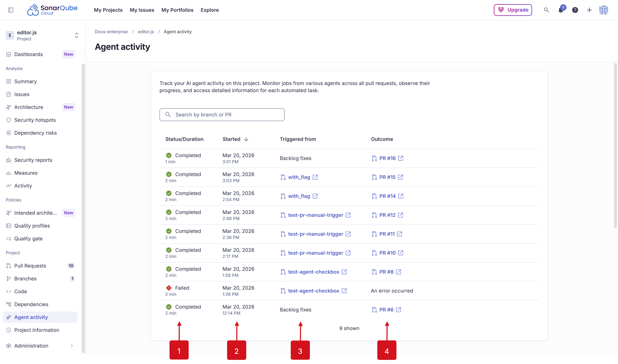Viewport: 618px width, 364px height.
Task: Open Quality gate in the sidebar
Action: 28,238
